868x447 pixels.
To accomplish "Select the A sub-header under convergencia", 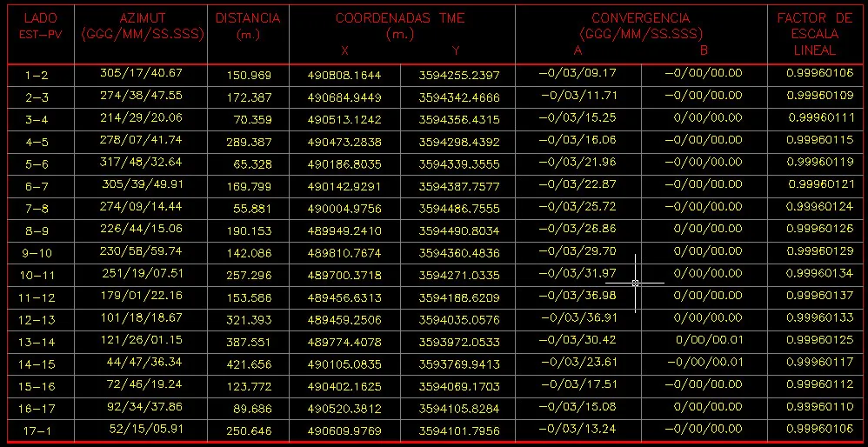I will pos(578,51).
